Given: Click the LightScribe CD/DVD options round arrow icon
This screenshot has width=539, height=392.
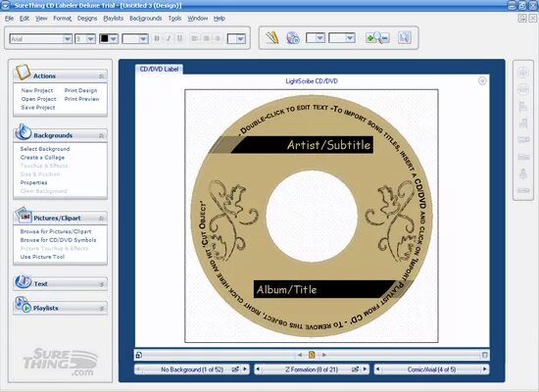Looking at the screenshot, I should pyautogui.click(x=482, y=81).
